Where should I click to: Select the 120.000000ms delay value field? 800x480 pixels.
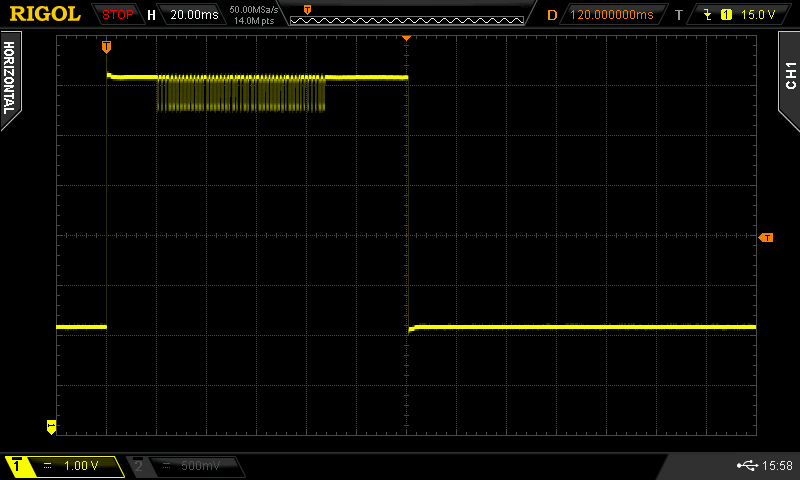click(x=611, y=15)
